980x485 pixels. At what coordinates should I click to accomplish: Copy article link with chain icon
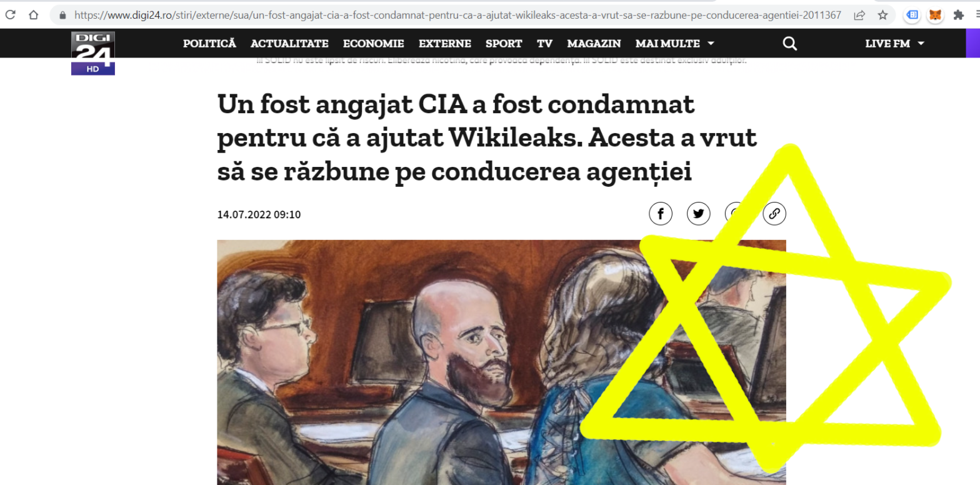774,214
